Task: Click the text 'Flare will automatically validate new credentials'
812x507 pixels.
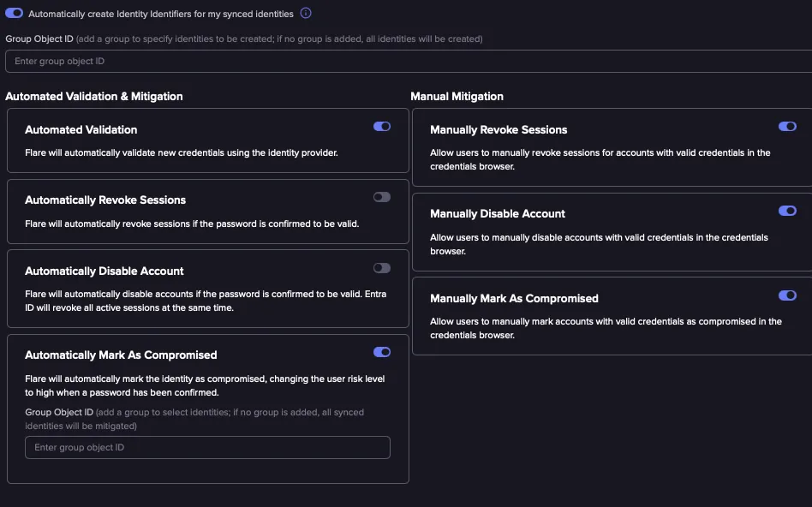Action: 182,152
